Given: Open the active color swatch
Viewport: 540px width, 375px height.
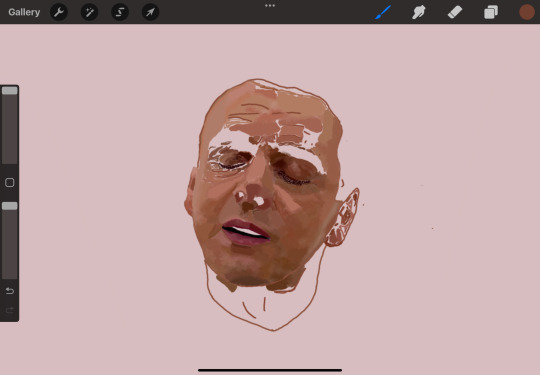Looking at the screenshot, I should pos(527,12).
